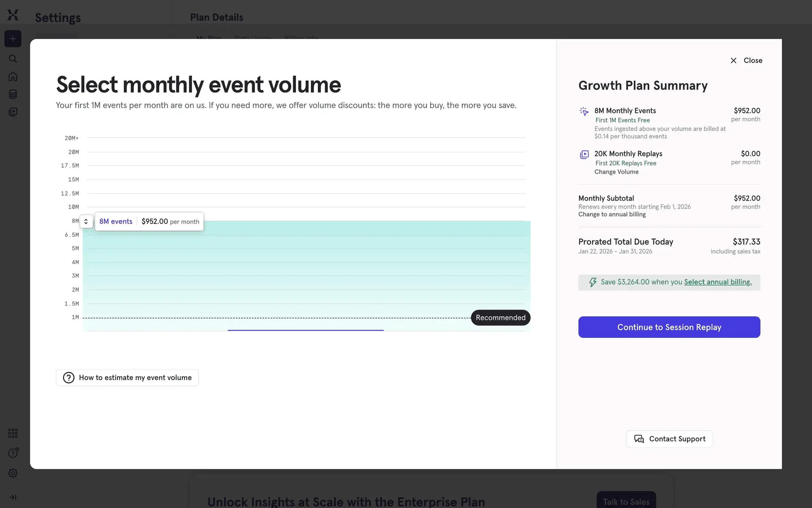Open the help question-mark icon in sidebar
This screenshot has width=812, height=508.
click(13, 453)
